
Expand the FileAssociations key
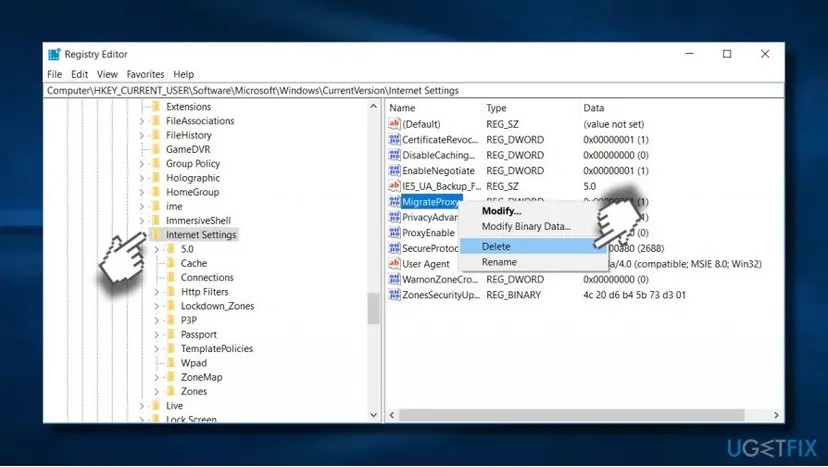tap(142, 121)
